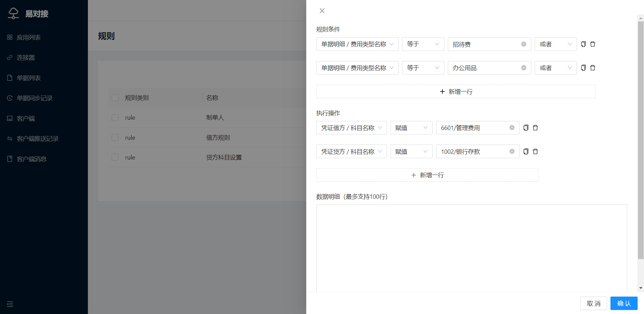644x314 pixels.
Task: Check the 制单人 rule row checkbox
Action: click(x=115, y=118)
